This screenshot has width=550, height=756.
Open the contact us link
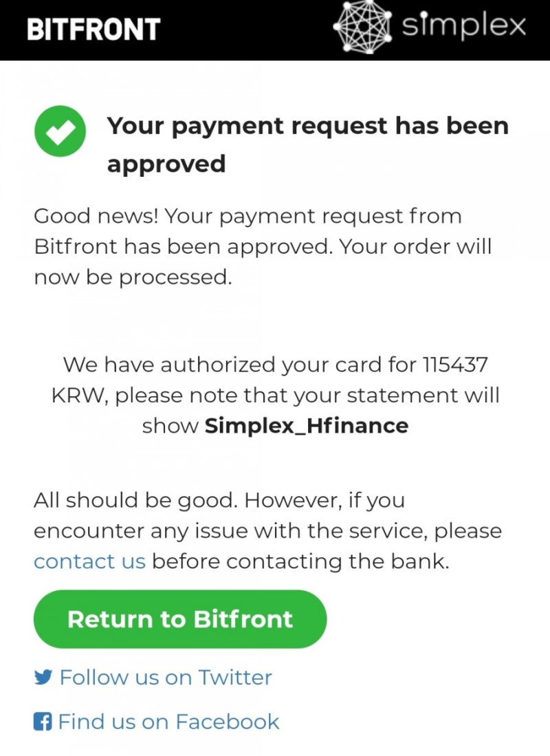click(89, 561)
